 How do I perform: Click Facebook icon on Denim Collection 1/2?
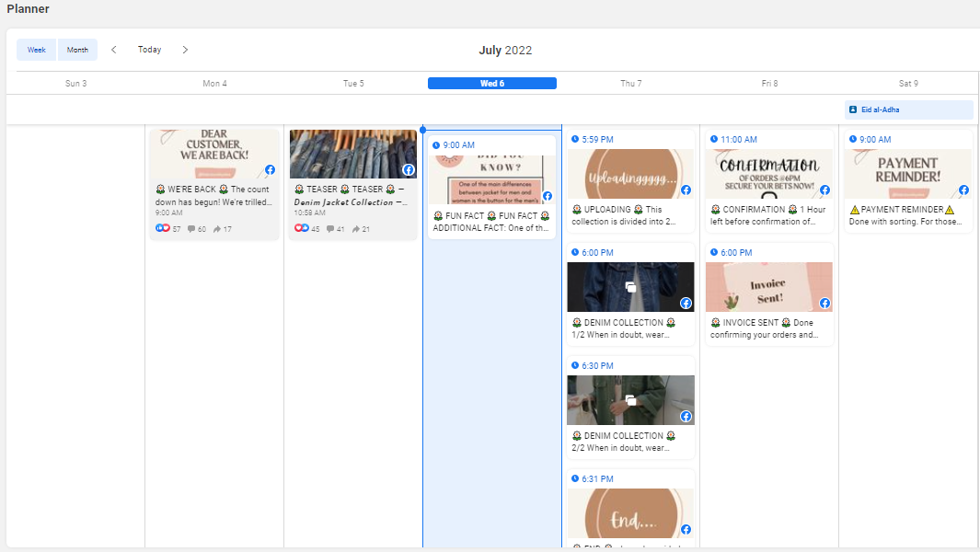click(x=686, y=304)
